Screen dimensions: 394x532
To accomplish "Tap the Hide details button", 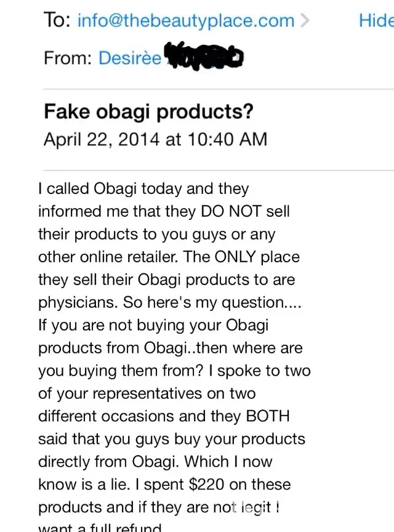I will pyautogui.click(x=376, y=20).
